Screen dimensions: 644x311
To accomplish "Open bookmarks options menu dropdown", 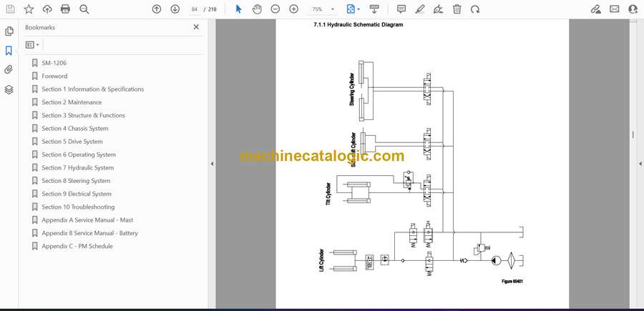I will tap(32, 45).
